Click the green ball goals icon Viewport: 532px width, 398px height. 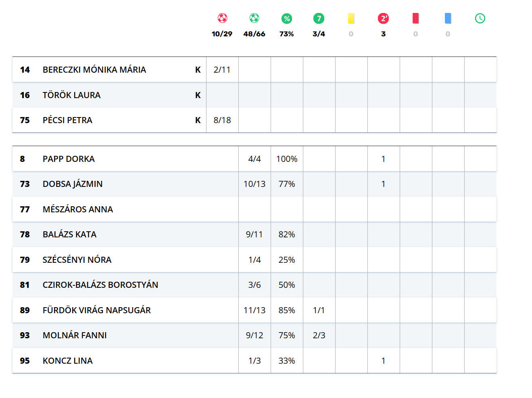pyautogui.click(x=254, y=18)
